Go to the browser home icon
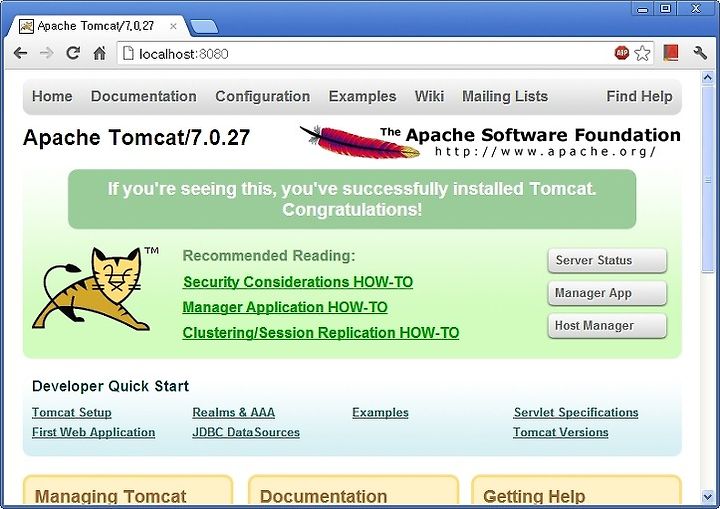 click(x=100, y=53)
